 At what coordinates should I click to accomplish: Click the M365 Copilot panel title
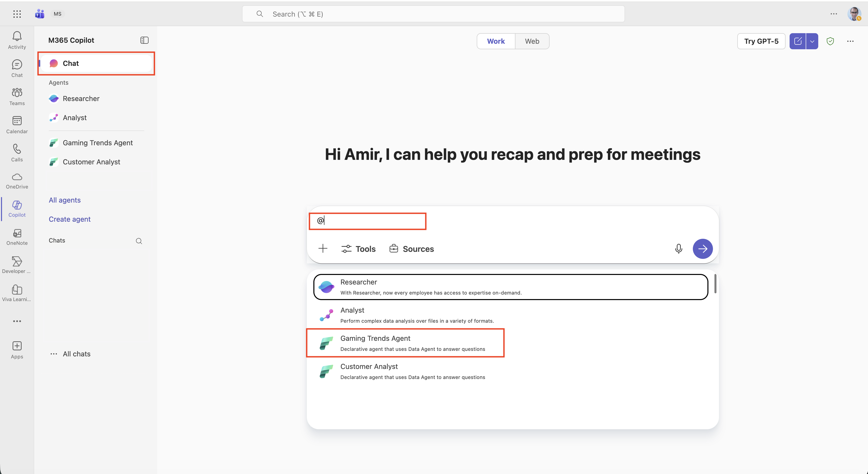71,40
